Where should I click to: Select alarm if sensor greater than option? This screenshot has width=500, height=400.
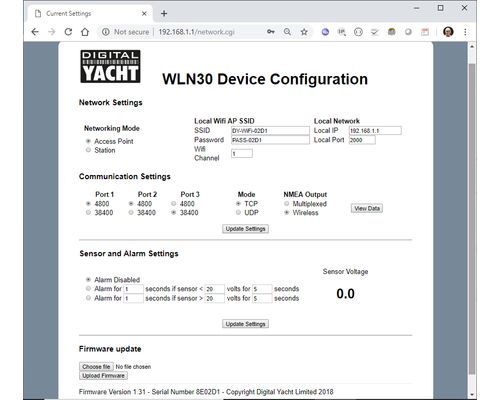coord(88,298)
